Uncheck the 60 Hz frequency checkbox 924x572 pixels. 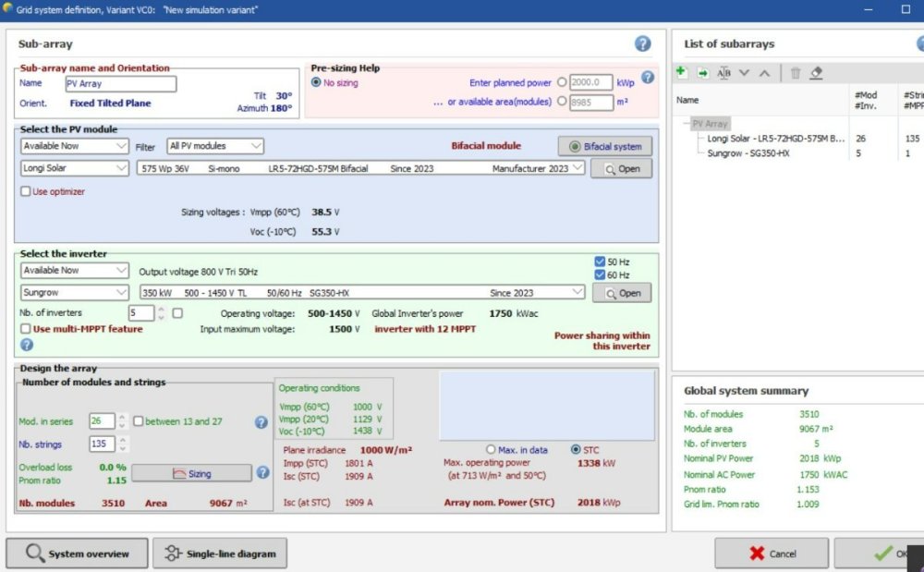tap(601, 275)
